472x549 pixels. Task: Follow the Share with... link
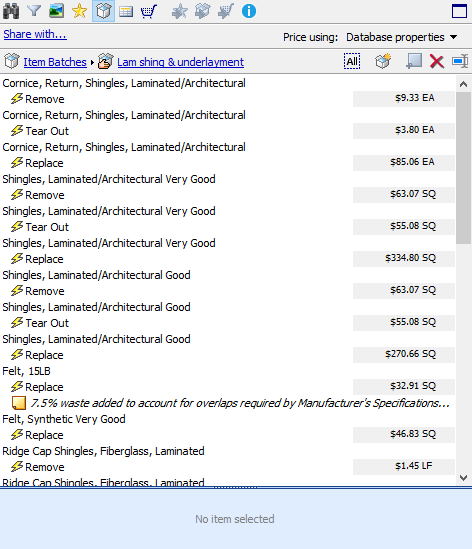click(x=35, y=34)
